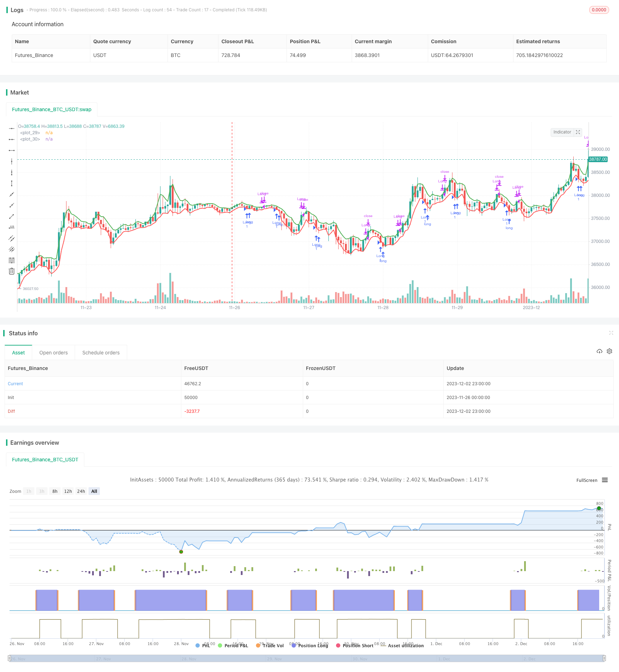The image size is (619, 672).
Task: Click the green max-profit marker on PnL chart
Action: tap(599, 508)
